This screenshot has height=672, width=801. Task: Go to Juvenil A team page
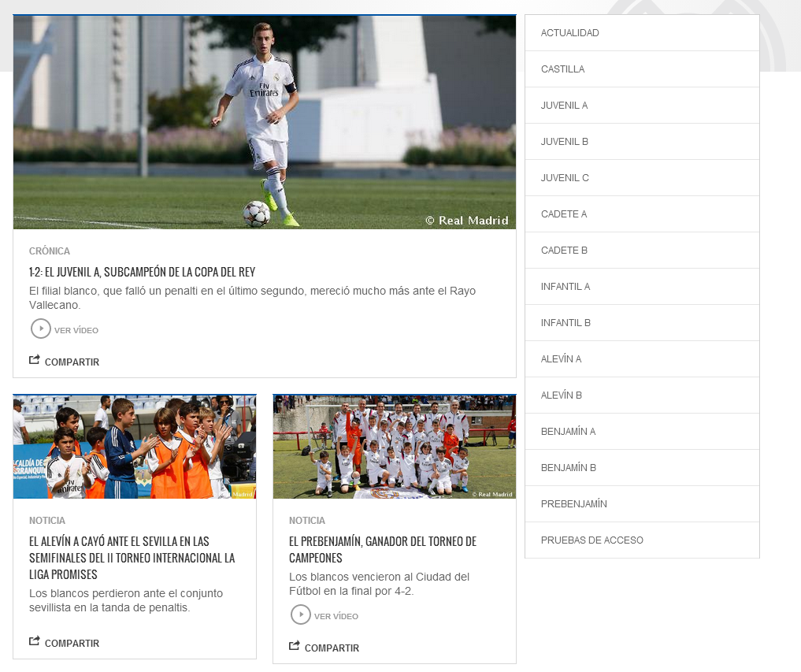click(642, 106)
